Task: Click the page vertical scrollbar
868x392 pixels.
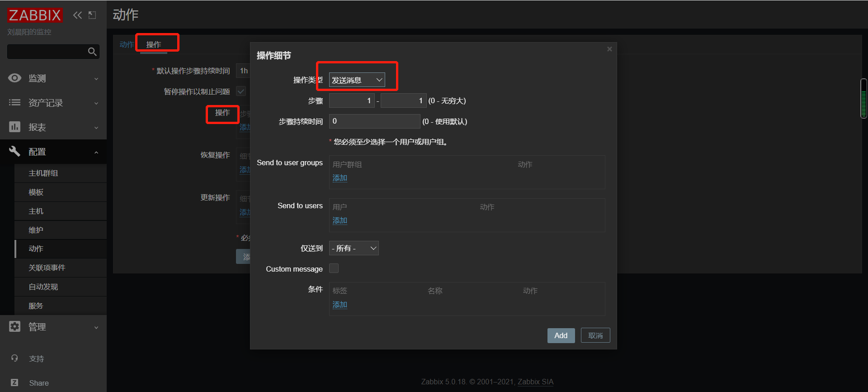Action: pos(863,98)
